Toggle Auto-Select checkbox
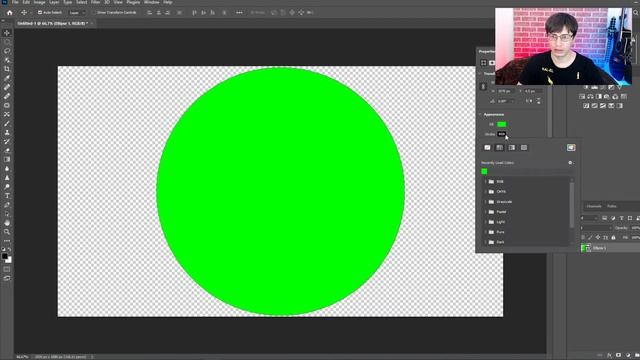The width and height of the screenshot is (640, 360). click(x=40, y=13)
